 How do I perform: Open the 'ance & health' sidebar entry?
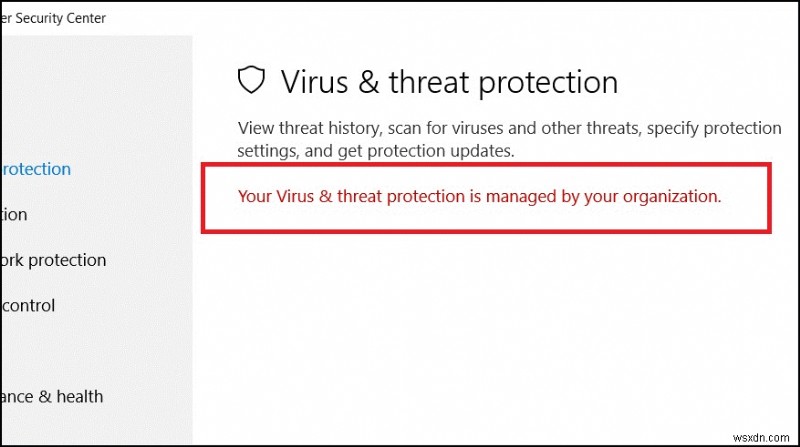(51, 396)
